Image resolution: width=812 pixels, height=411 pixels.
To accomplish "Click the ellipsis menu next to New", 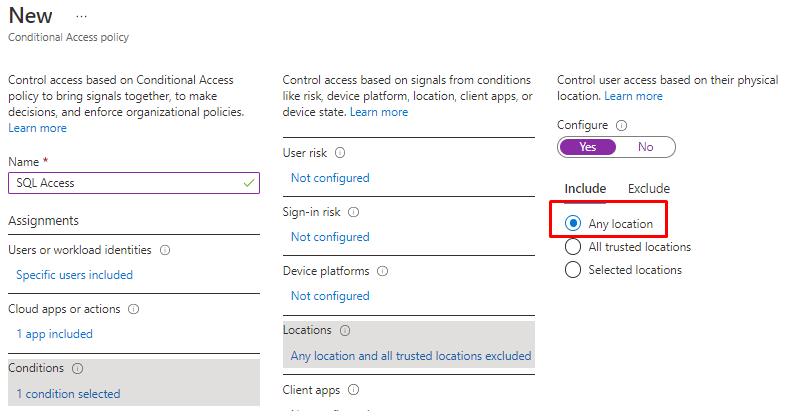I will tap(81, 17).
